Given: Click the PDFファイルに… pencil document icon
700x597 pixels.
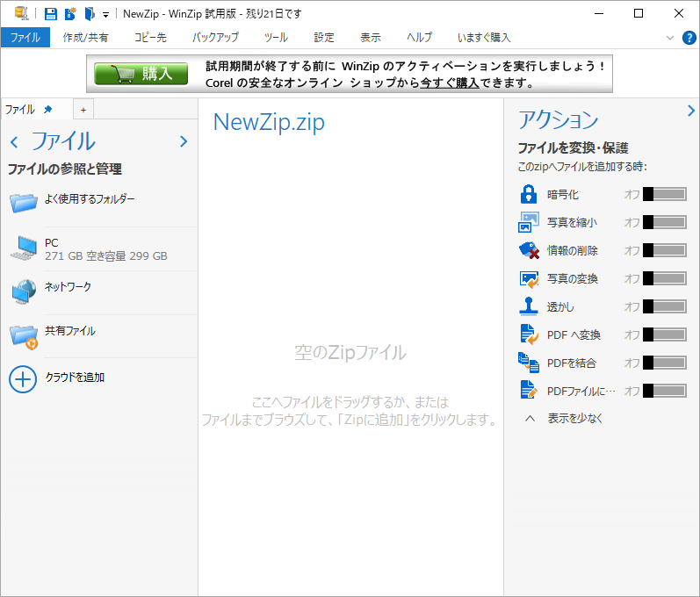Looking at the screenshot, I should point(529,390).
